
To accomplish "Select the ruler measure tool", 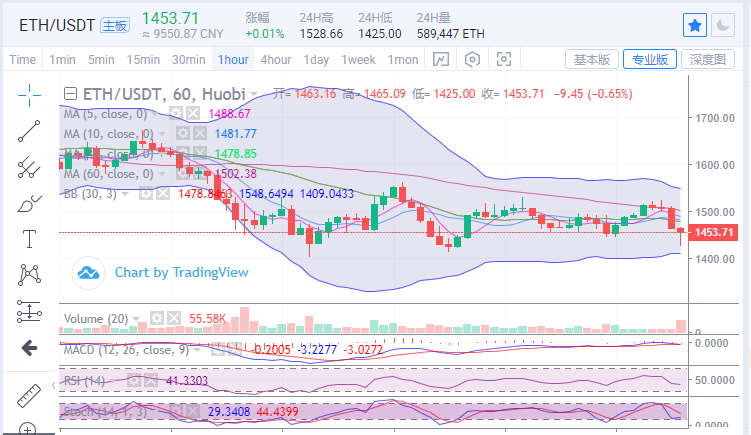I will click(29, 396).
